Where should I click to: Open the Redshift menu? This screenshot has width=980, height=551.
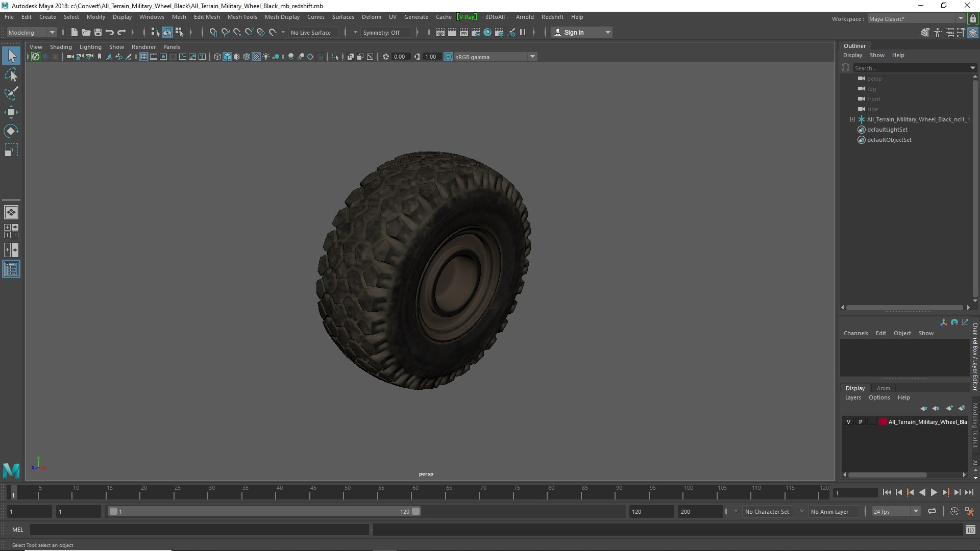click(x=552, y=17)
